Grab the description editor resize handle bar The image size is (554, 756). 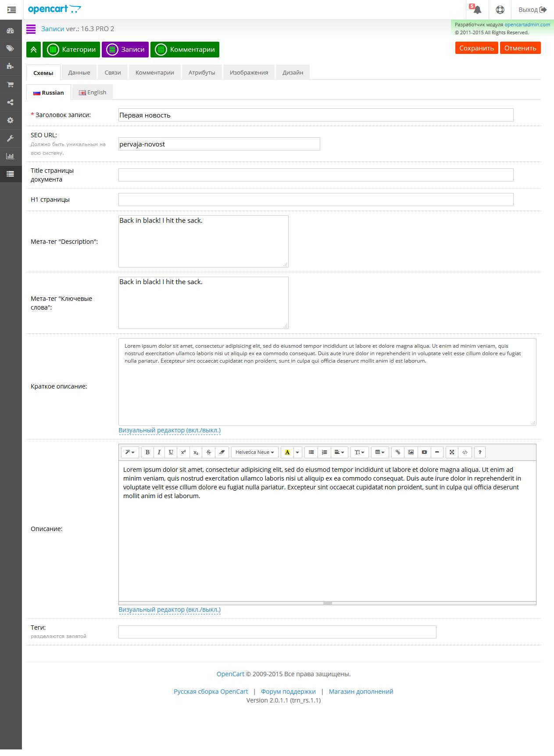[x=327, y=603]
